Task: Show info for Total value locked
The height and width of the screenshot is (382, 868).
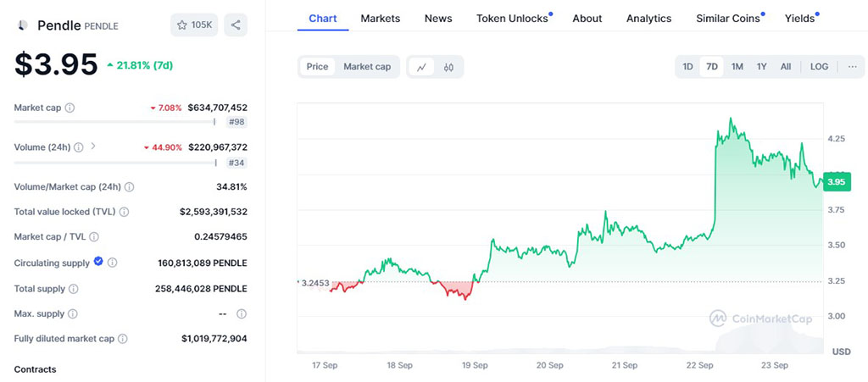Action: 124,212
